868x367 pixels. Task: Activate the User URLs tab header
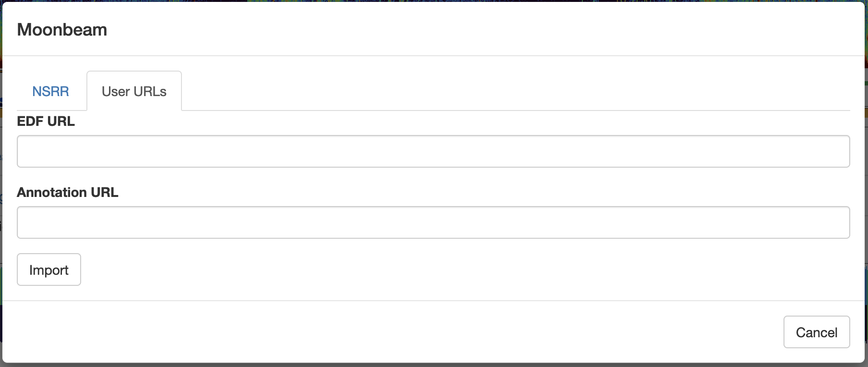click(134, 91)
